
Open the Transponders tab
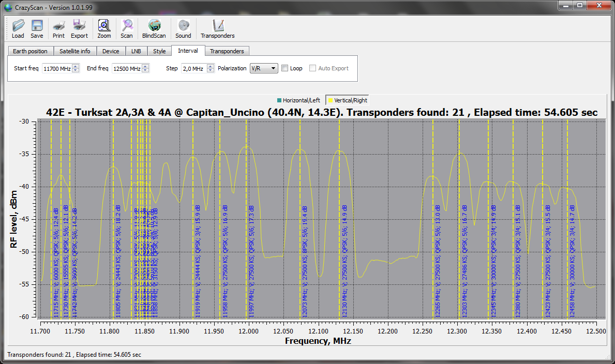click(227, 51)
